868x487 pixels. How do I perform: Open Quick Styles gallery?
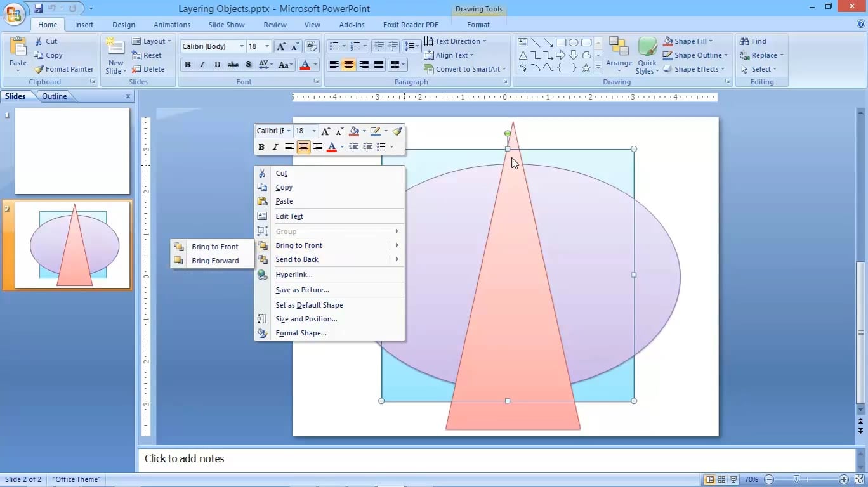coord(647,56)
